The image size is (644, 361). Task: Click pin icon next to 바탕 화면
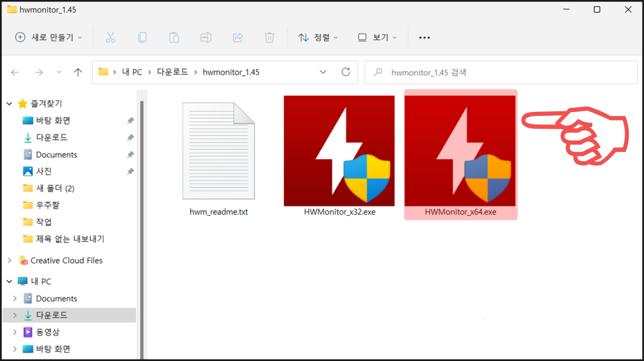(130, 121)
